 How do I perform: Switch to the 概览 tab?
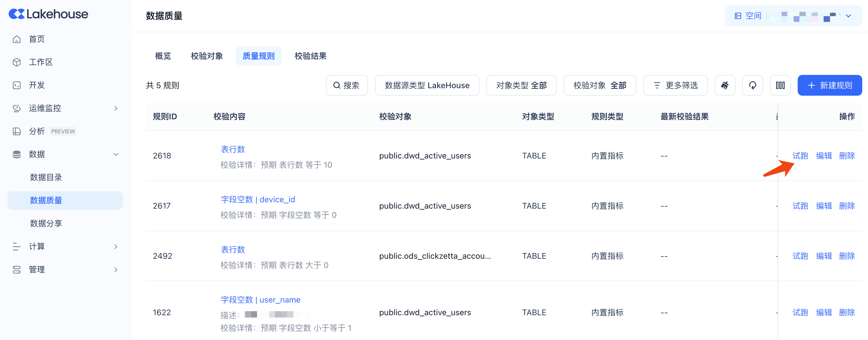[x=163, y=56]
